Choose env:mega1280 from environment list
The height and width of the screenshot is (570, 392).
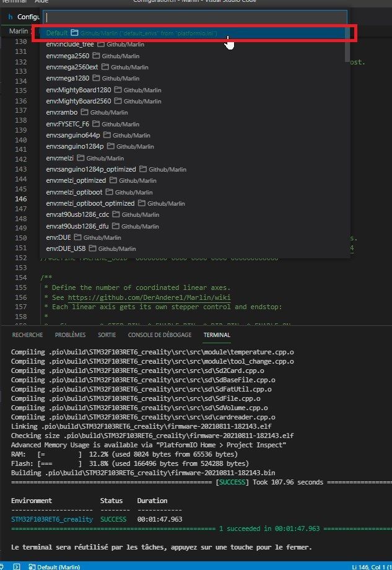pyautogui.click(x=194, y=78)
